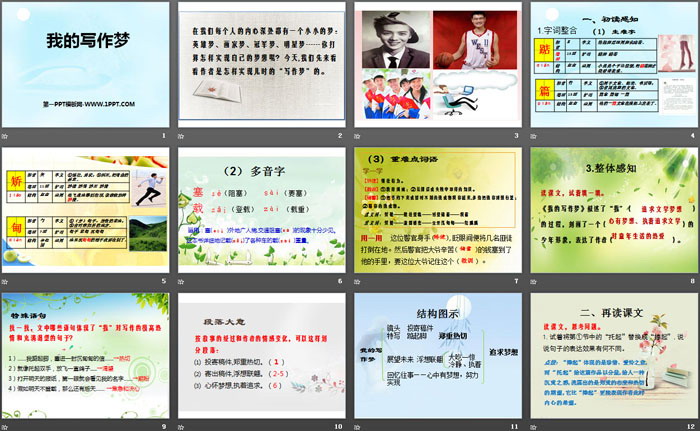Screen dimensions: 700x431
Task: Click the animation star icon under slide 7
Action: 357,281
